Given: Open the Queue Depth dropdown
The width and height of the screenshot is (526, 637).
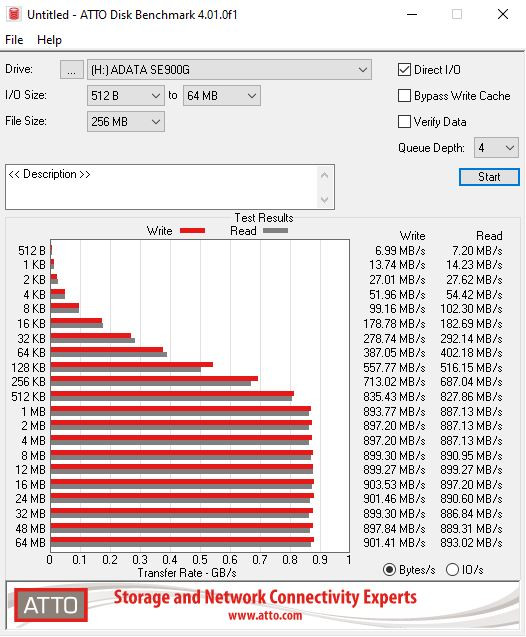Looking at the screenshot, I should (496, 148).
